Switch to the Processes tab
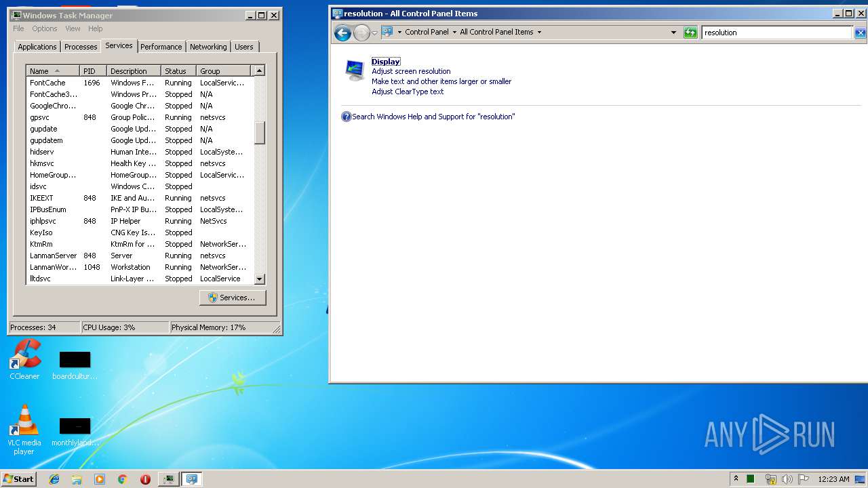This screenshot has height=488, width=868. point(81,47)
